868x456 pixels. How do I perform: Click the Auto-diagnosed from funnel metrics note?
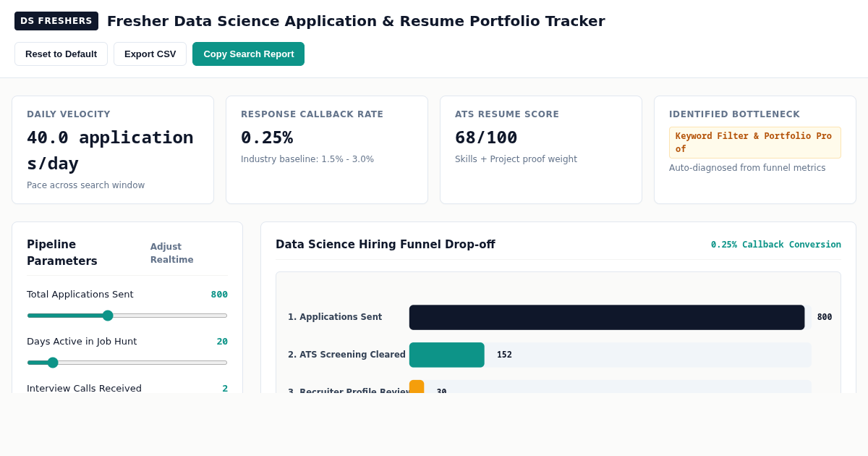(747, 168)
